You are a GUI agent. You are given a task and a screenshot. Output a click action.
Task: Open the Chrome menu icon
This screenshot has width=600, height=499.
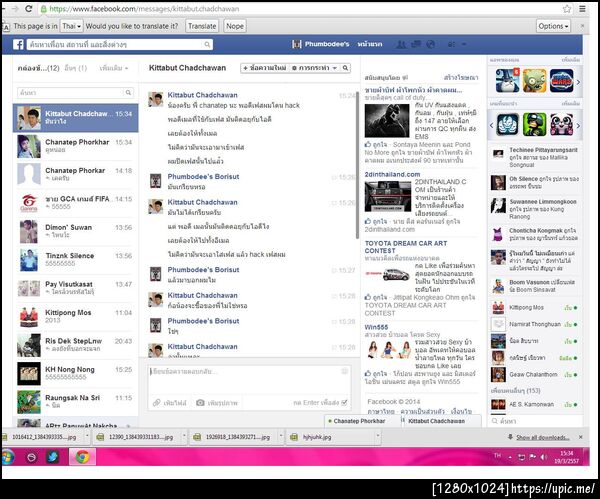tap(582, 9)
